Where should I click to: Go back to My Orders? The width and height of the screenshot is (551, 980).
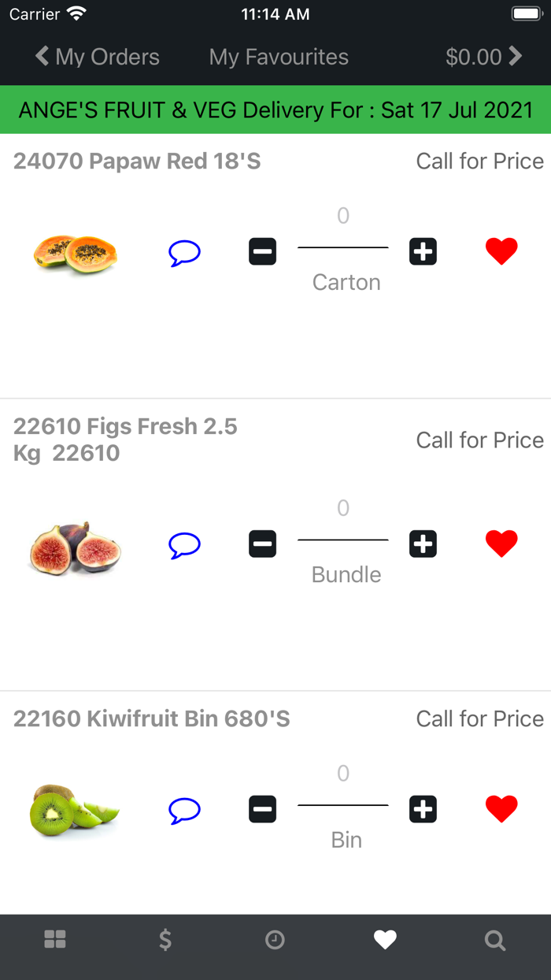click(x=97, y=57)
